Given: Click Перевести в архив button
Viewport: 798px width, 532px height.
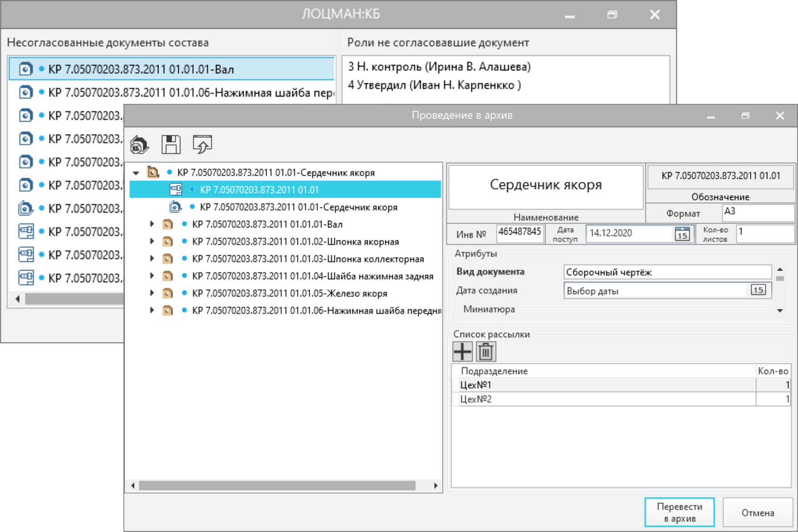Looking at the screenshot, I should coord(679,512).
